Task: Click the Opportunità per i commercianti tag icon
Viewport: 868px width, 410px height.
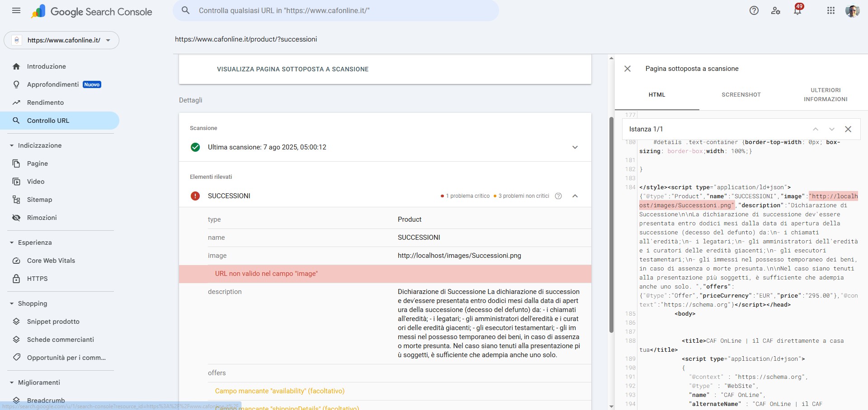Action: [x=16, y=358]
